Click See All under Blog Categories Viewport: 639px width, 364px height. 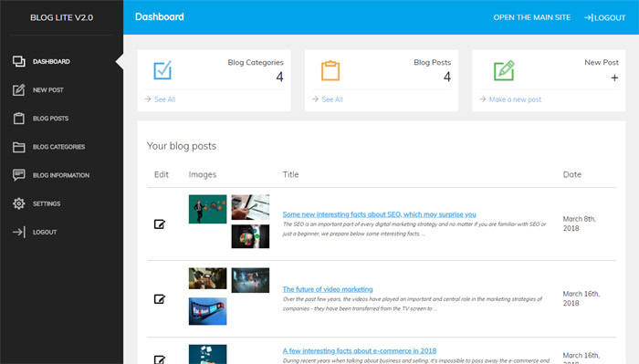164,99
